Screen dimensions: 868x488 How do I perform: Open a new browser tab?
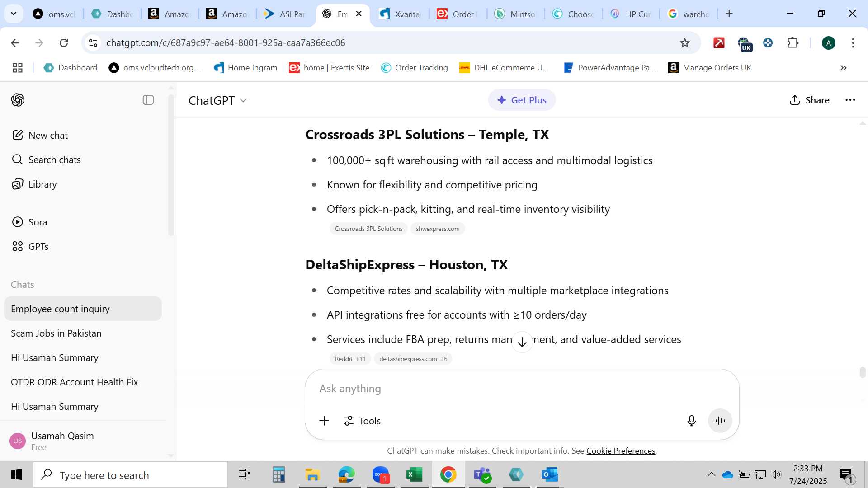pos(729,14)
